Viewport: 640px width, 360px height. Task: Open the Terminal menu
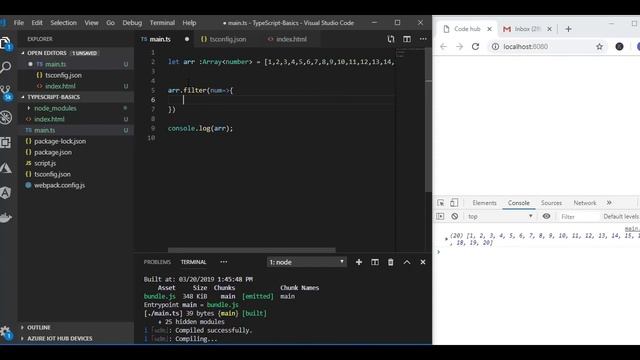tap(162, 23)
